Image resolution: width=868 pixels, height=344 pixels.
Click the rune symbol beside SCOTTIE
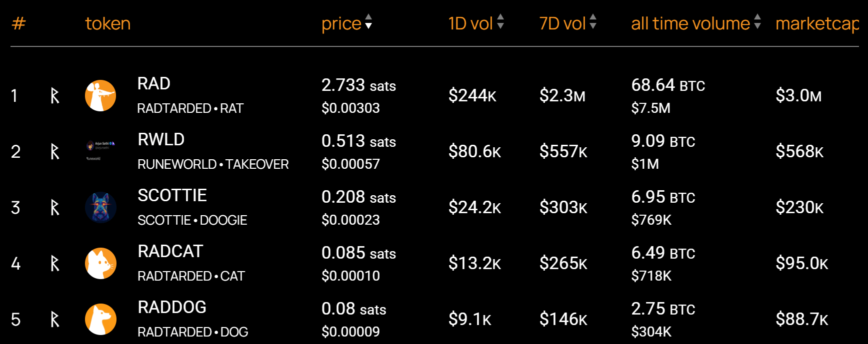55,207
